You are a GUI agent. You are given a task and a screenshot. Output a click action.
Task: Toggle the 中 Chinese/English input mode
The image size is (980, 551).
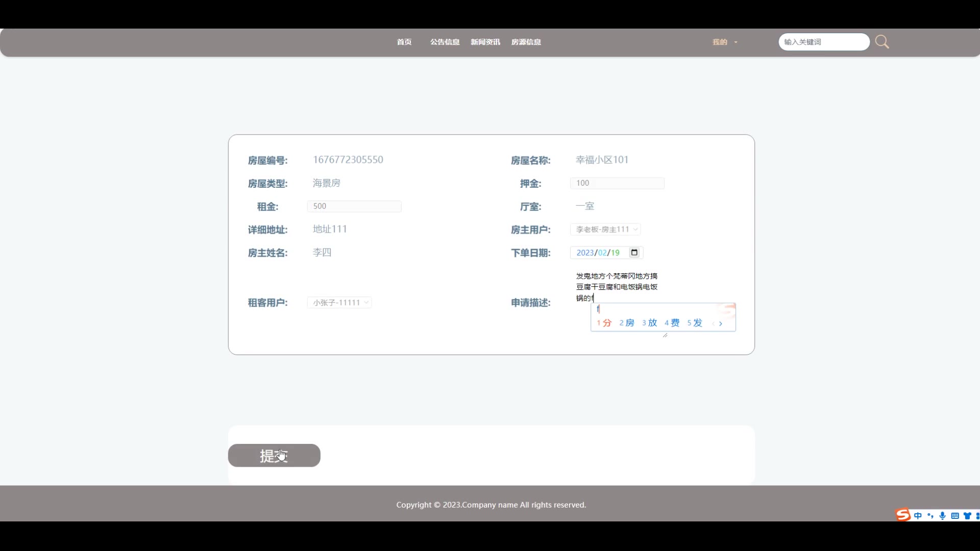coord(918,516)
